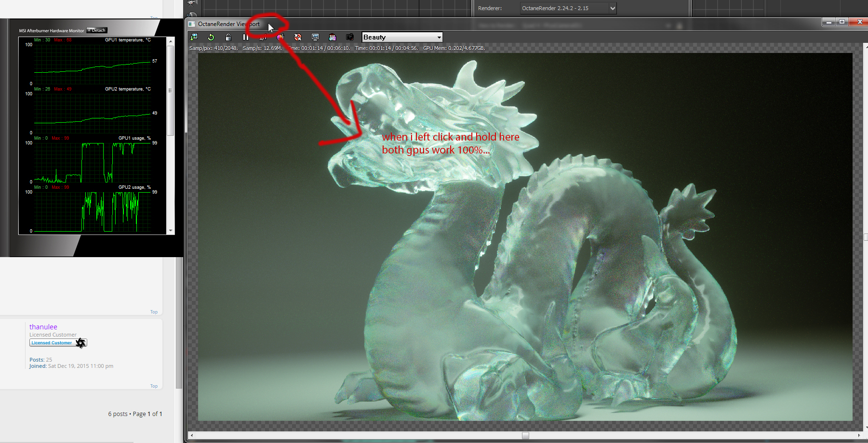Open the Renderer OctaneRender version dropdown
The height and width of the screenshot is (443, 868).
click(568, 8)
